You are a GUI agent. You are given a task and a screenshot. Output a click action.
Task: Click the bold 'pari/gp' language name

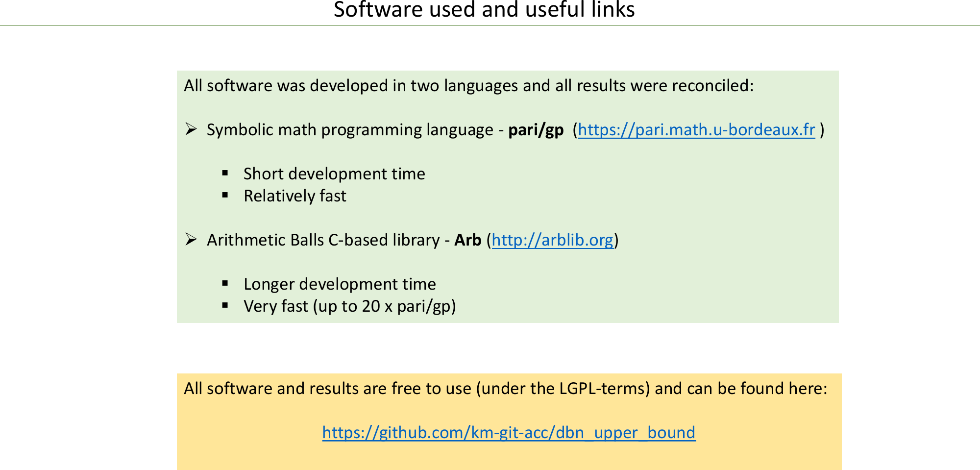pyautogui.click(x=536, y=130)
